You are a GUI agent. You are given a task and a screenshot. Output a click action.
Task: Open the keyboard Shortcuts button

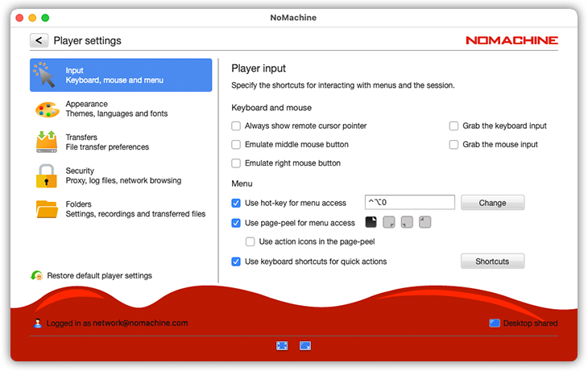[492, 262]
